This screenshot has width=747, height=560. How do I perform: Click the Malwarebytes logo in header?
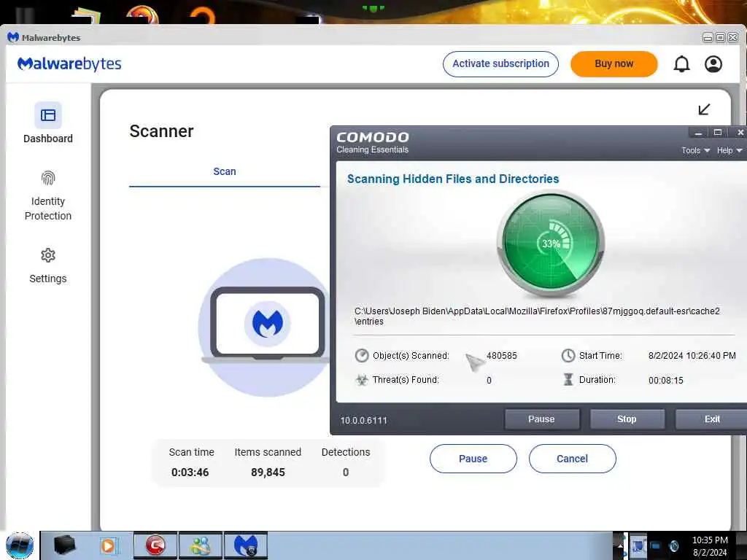tap(69, 64)
